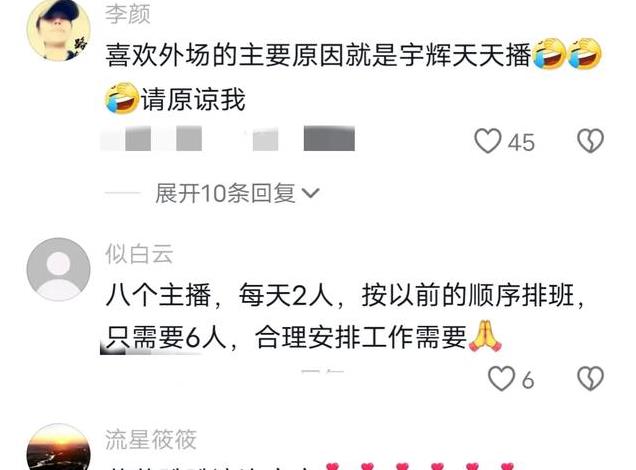Tap the laughing emoji before 请原谅我
This screenshot has height=470, width=636.
point(122,98)
